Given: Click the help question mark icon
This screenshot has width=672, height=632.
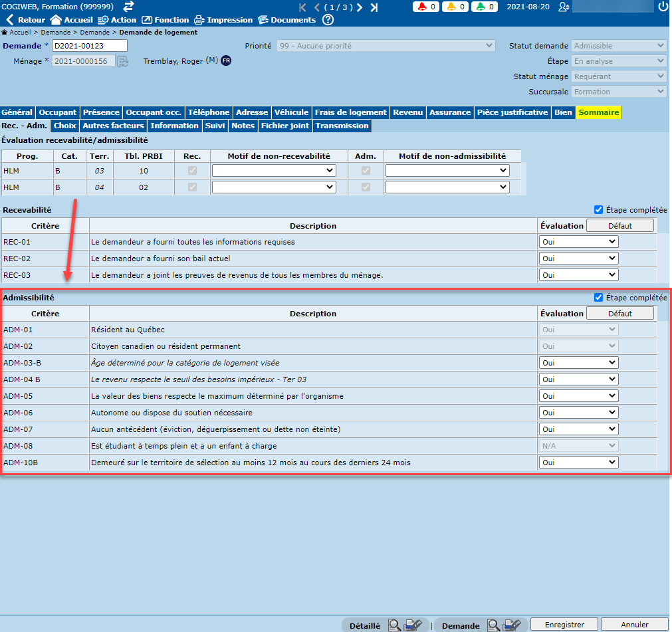Looking at the screenshot, I should coord(328,20).
